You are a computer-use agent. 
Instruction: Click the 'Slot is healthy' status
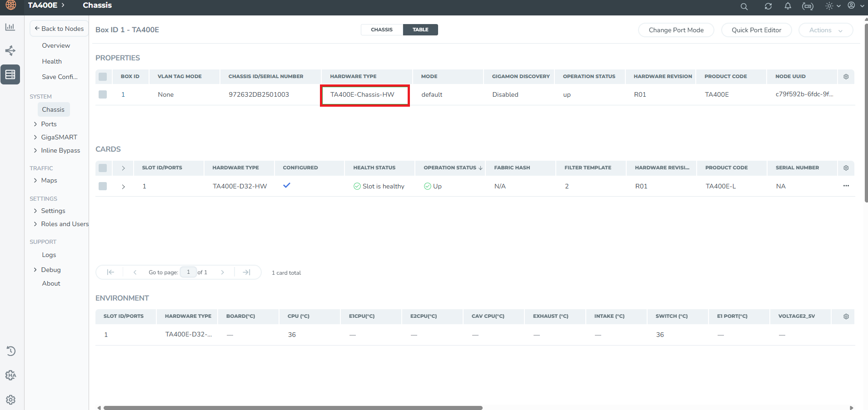pyautogui.click(x=379, y=186)
